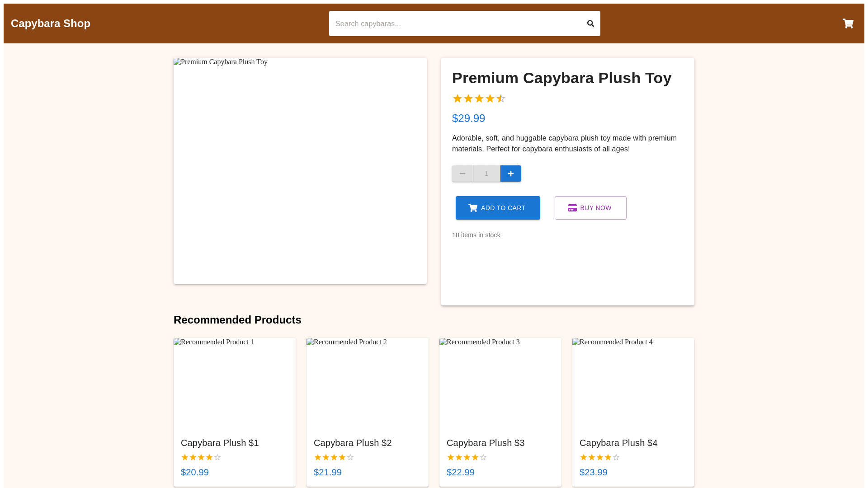The height and width of the screenshot is (488, 868).
Task: Click the star rating of Capybara Plush $1
Action: pyautogui.click(x=201, y=457)
